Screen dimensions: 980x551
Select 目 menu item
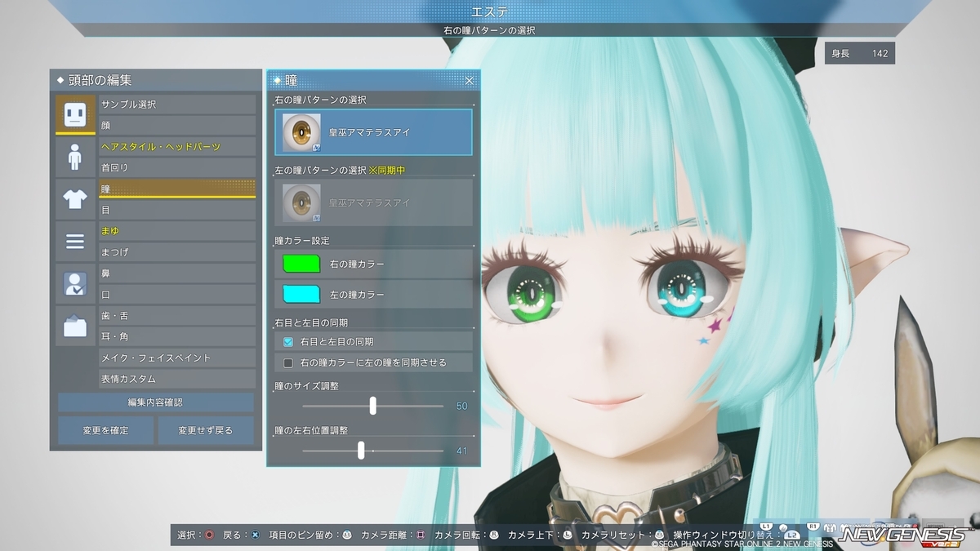tap(177, 210)
